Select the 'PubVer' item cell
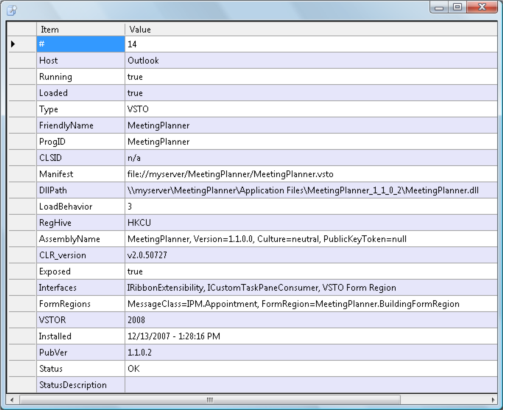 point(81,352)
